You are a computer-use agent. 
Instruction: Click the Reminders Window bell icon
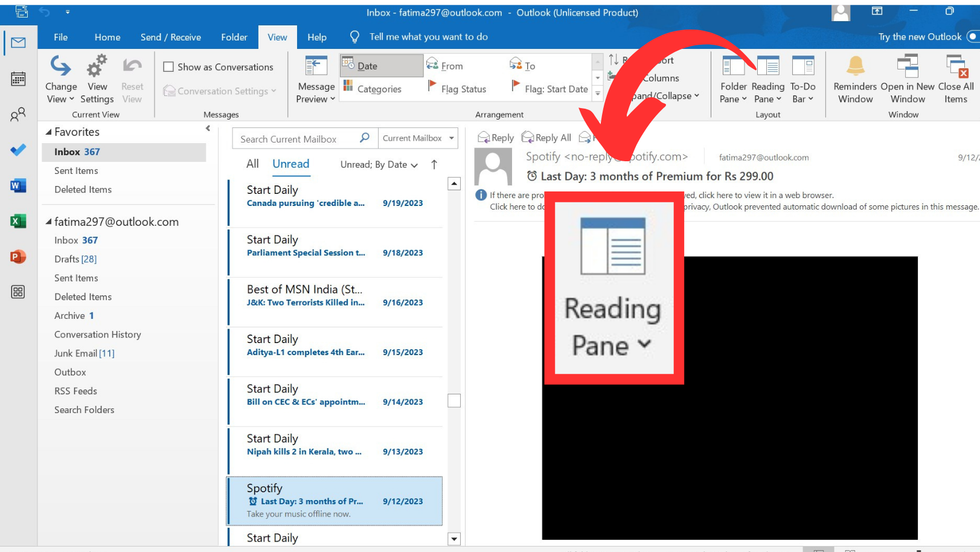coord(855,66)
